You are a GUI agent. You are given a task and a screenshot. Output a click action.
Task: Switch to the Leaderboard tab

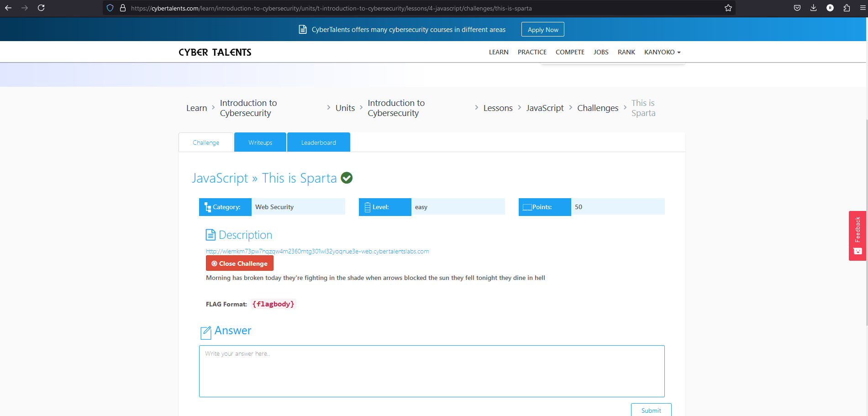tap(319, 142)
